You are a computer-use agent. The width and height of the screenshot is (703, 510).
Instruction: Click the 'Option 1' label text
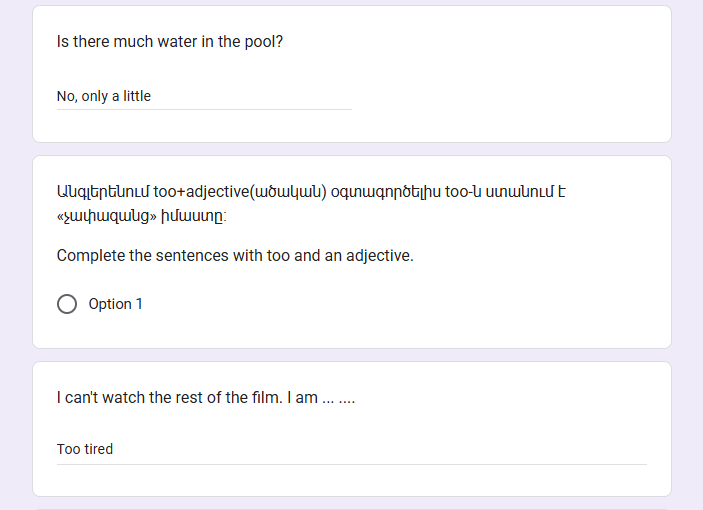coord(115,304)
